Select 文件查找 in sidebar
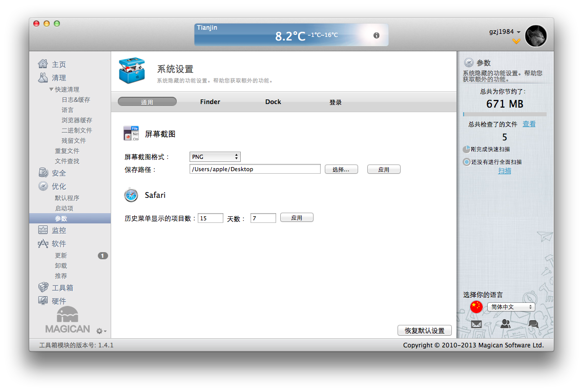The height and width of the screenshot is (392, 583). point(67,161)
